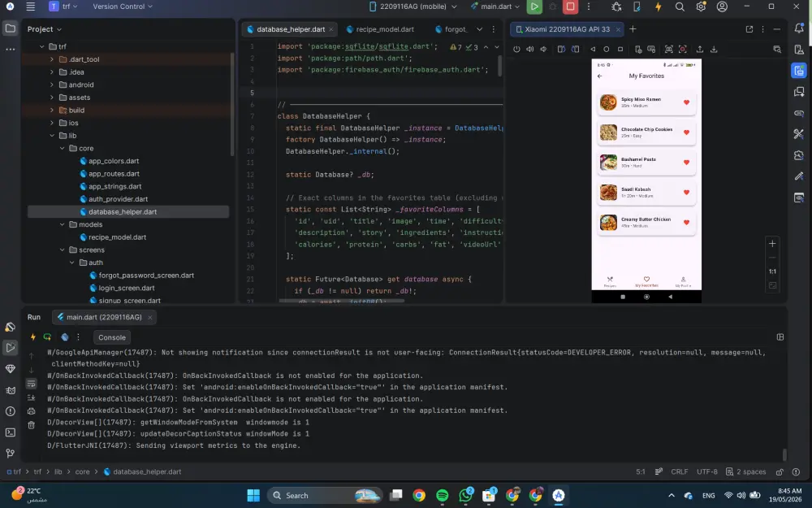Add a new device tab with plus
The height and width of the screenshot is (508, 812).
pyautogui.click(x=633, y=29)
